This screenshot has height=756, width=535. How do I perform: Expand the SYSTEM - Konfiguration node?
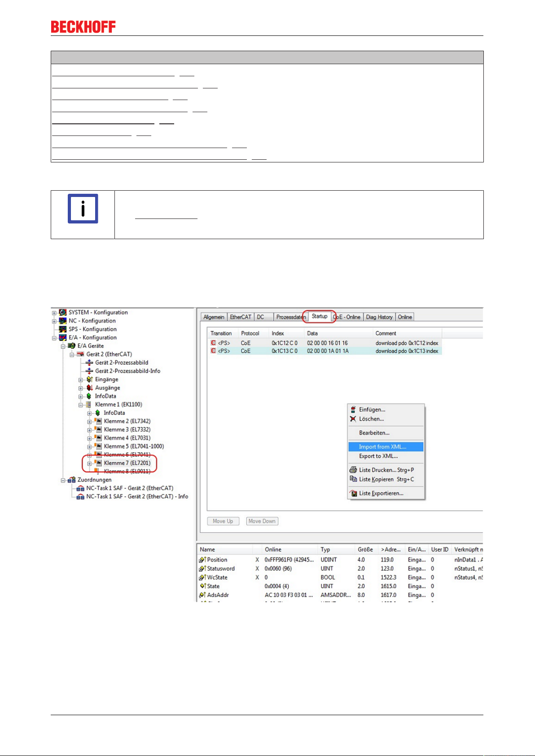(x=54, y=313)
